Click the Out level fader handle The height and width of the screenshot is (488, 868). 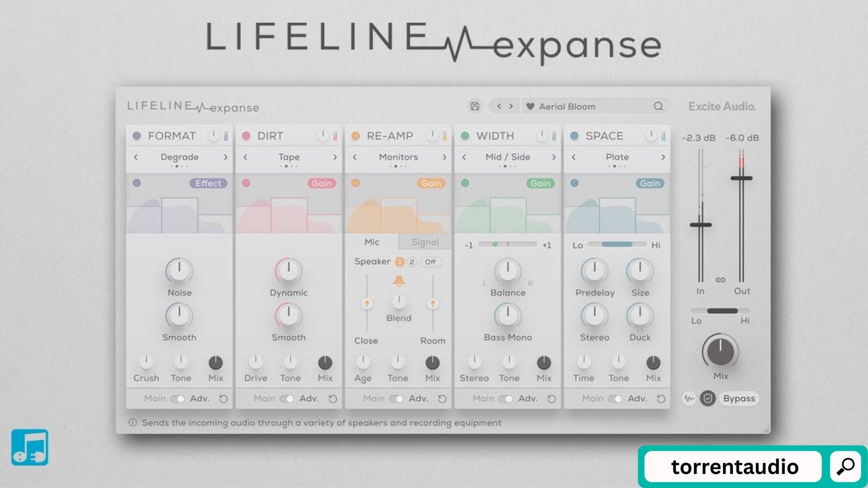point(741,178)
